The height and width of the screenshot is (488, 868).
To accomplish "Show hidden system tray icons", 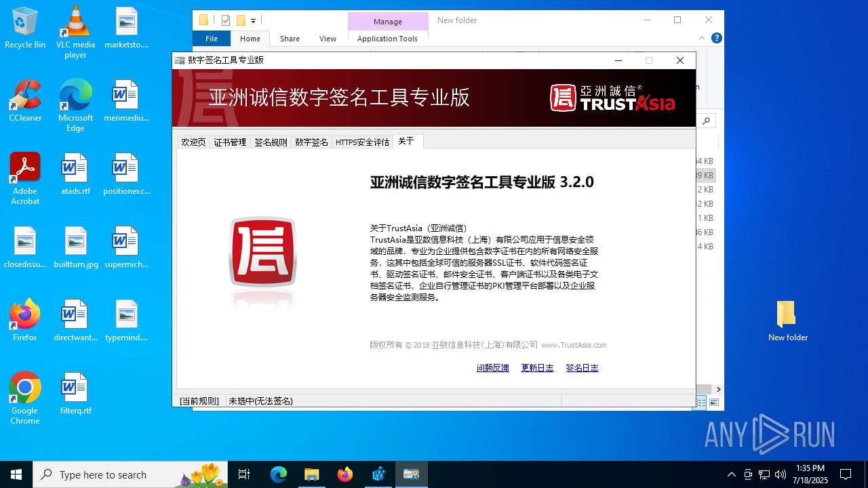I will click(x=731, y=474).
